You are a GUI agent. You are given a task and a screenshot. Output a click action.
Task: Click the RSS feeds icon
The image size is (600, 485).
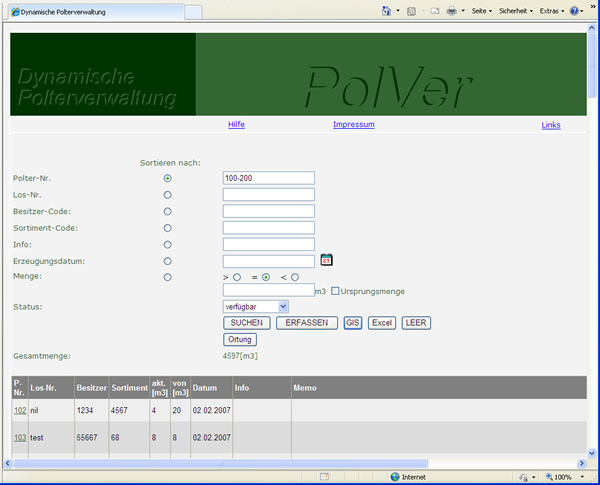tap(411, 11)
